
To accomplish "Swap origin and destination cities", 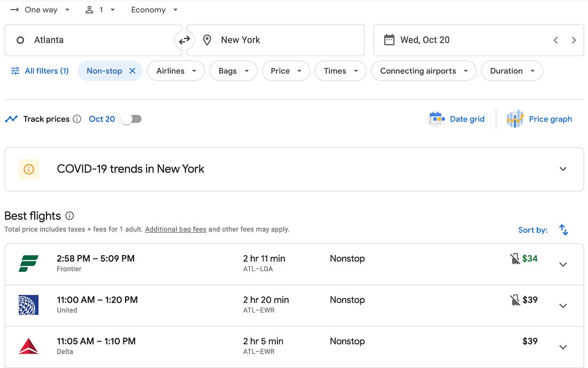I will click(184, 40).
